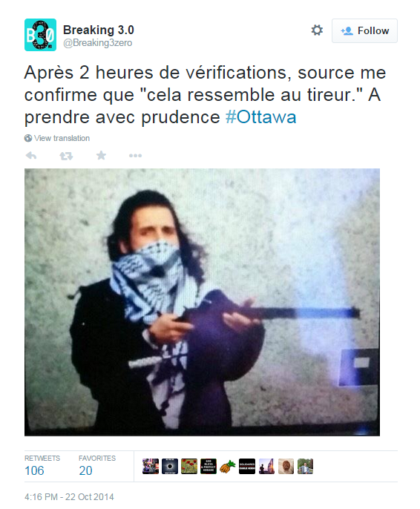Open the Solidaires Charlie Hebdo avatar
Image resolution: width=420 pixels, height=509 pixels.
coord(247,467)
